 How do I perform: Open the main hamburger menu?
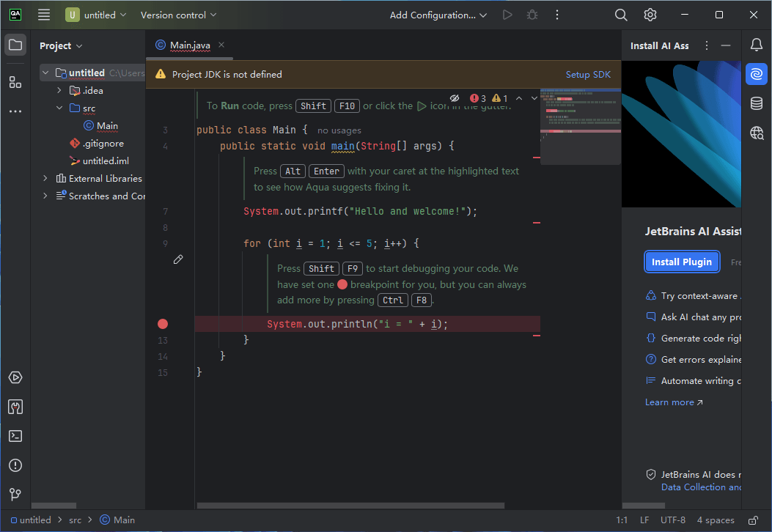pyautogui.click(x=44, y=15)
